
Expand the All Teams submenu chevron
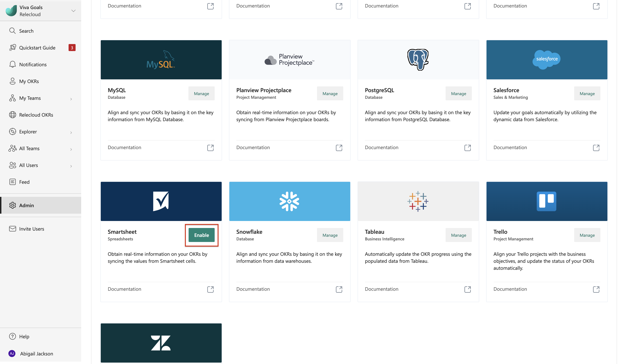coord(71,149)
